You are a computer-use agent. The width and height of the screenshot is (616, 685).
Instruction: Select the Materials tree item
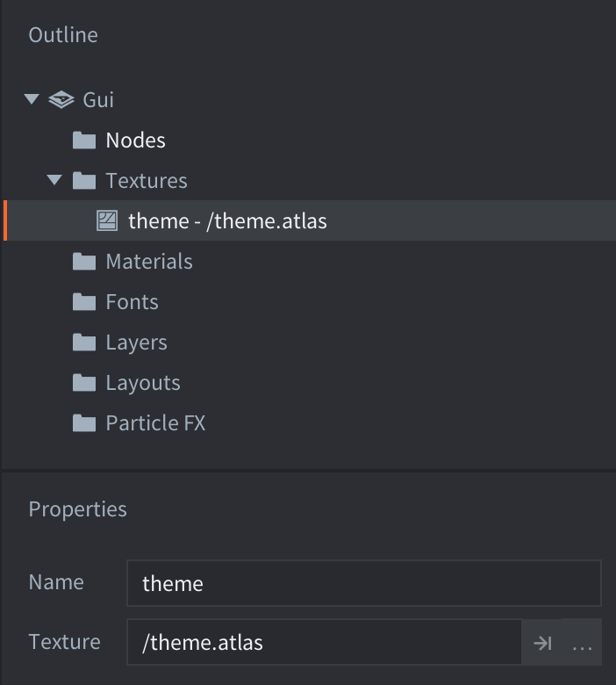[148, 262]
